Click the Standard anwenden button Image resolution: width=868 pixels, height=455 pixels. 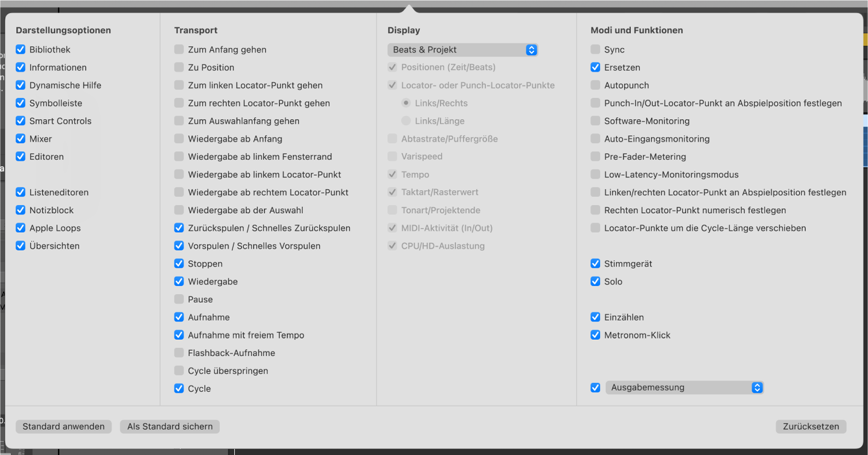coord(63,427)
